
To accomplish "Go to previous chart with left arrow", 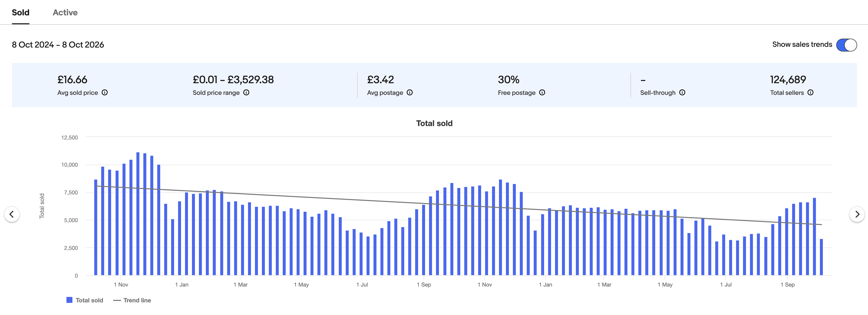I will pos(12,214).
